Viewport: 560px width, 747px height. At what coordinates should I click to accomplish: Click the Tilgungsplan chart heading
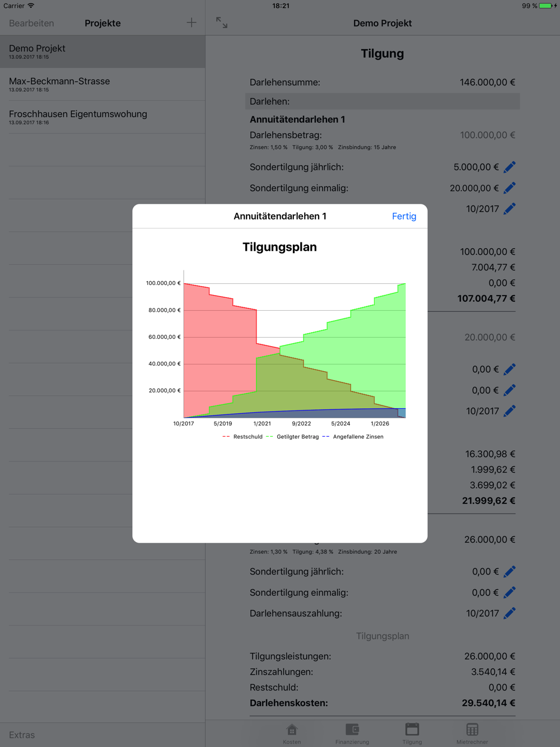tap(279, 247)
